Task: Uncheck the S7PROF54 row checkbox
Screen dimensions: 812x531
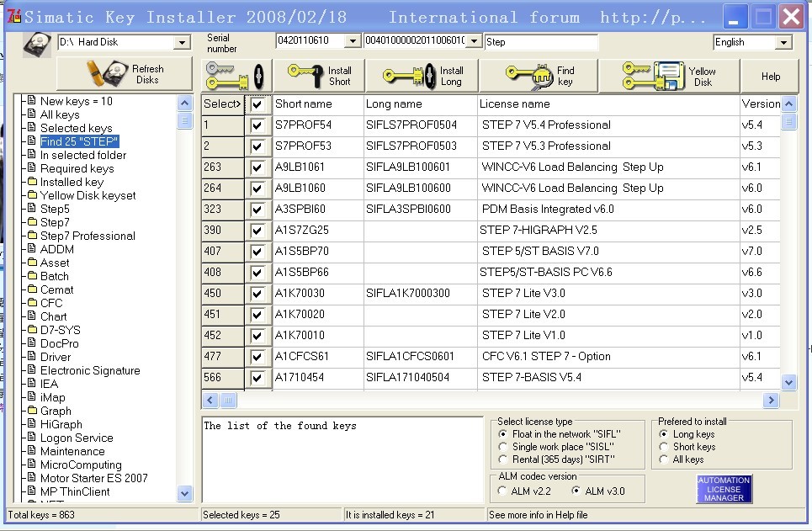Action: coord(257,125)
